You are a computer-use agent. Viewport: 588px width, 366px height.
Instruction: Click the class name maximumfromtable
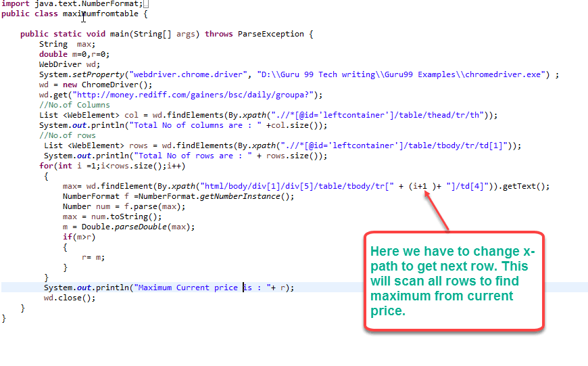point(100,14)
